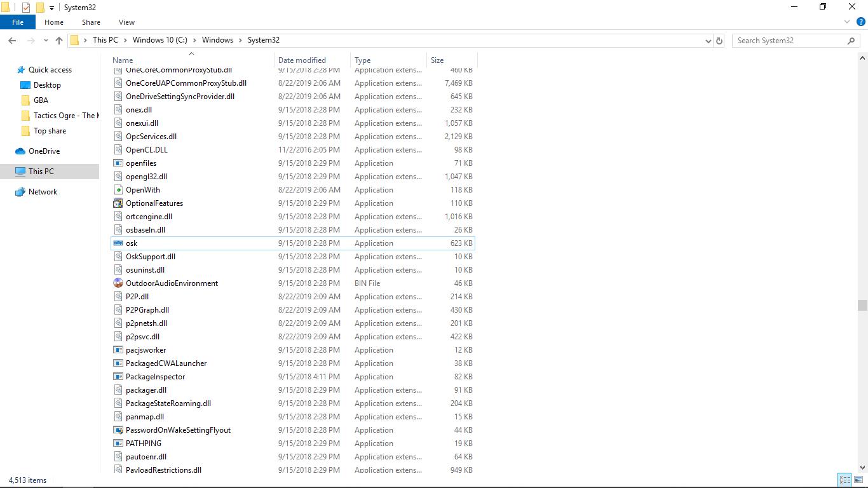Select the file named OneCoreUAPCommonProxyStub.dll
868x488 pixels.
click(186, 83)
